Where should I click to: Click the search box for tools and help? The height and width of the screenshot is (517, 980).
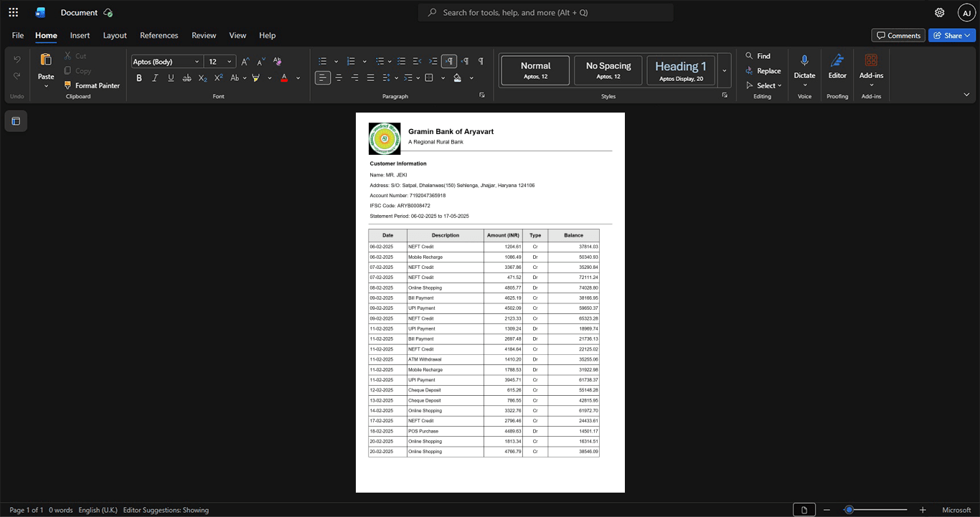point(546,12)
